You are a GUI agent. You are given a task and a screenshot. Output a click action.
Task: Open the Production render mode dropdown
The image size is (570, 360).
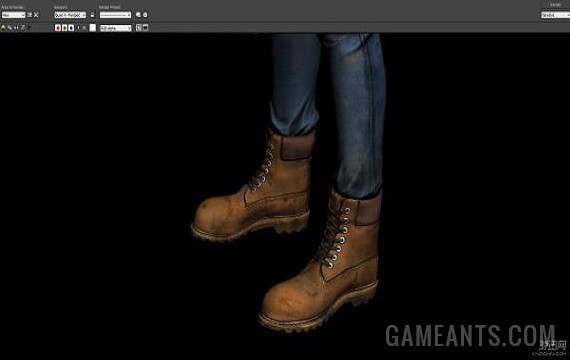(555, 15)
